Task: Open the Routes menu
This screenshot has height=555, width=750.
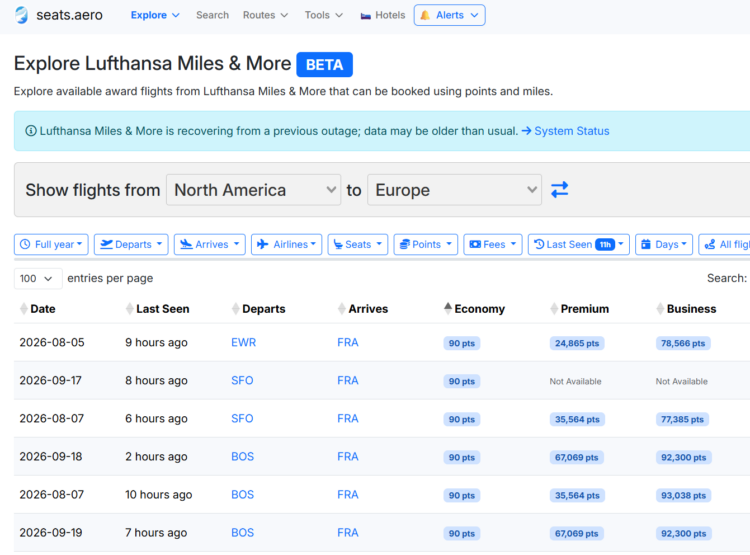Action: click(x=265, y=15)
